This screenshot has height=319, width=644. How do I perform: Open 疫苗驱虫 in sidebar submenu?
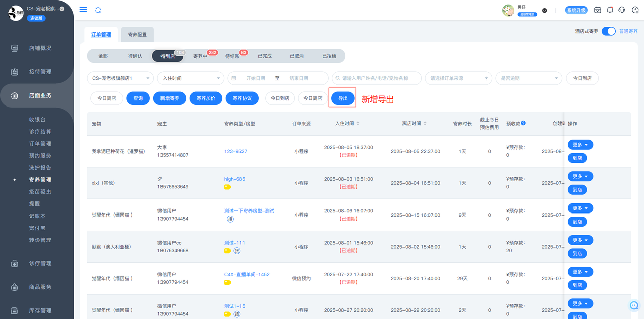point(40,191)
